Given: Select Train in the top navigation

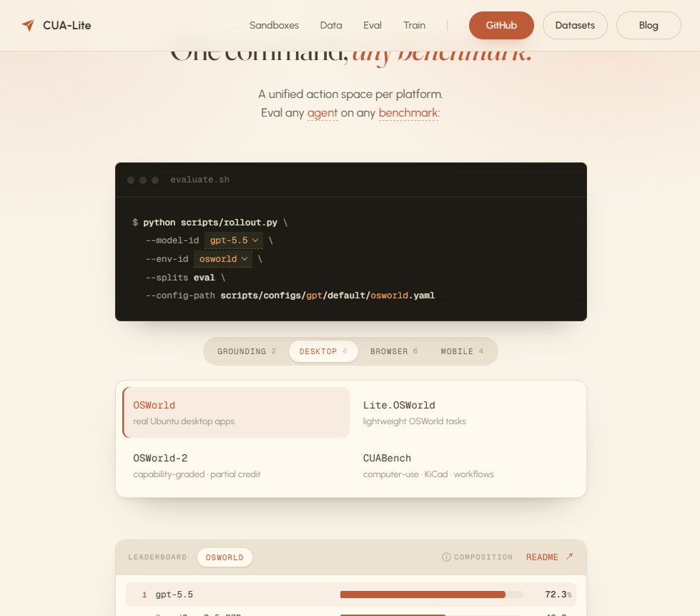Looking at the screenshot, I should point(414,26).
